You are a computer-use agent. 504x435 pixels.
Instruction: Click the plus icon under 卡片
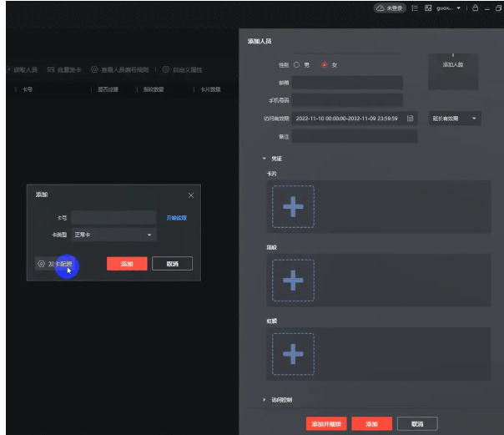(x=293, y=207)
